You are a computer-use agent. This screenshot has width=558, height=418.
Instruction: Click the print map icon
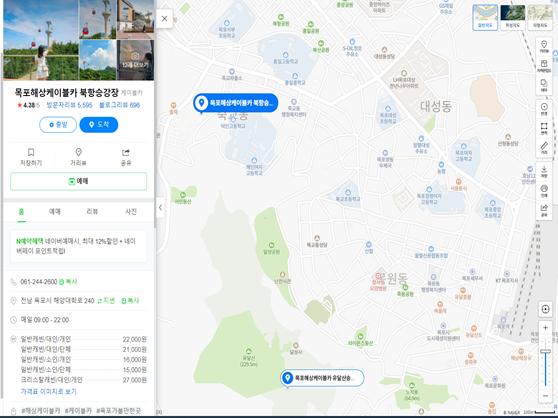(x=544, y=191)
